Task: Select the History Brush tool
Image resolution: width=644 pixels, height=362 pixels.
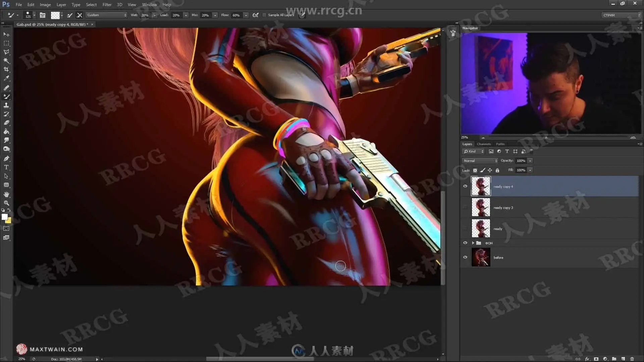Action: tap(6, 114)
